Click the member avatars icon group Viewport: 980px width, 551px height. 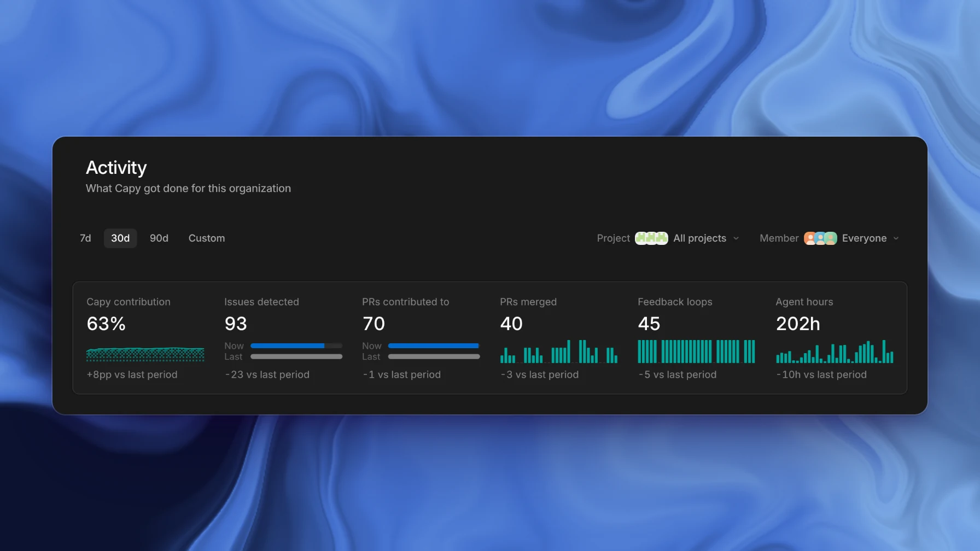[820, 238]
